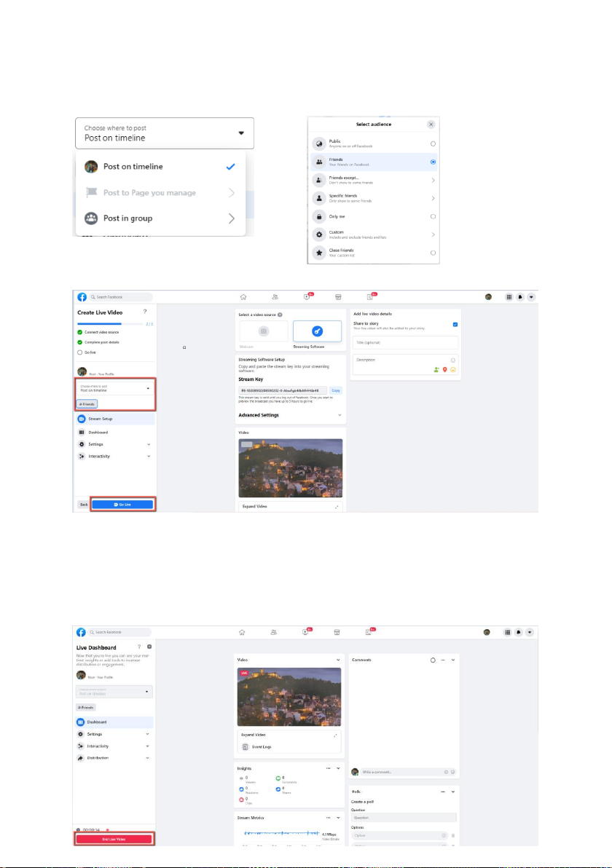Expand Settings in Live Dashboard sidebar
612x868 pixels.
[x=114, y=735]
